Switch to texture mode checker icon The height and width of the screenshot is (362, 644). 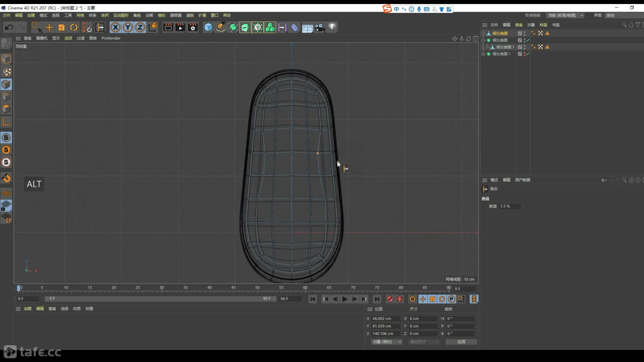point(6,71)
